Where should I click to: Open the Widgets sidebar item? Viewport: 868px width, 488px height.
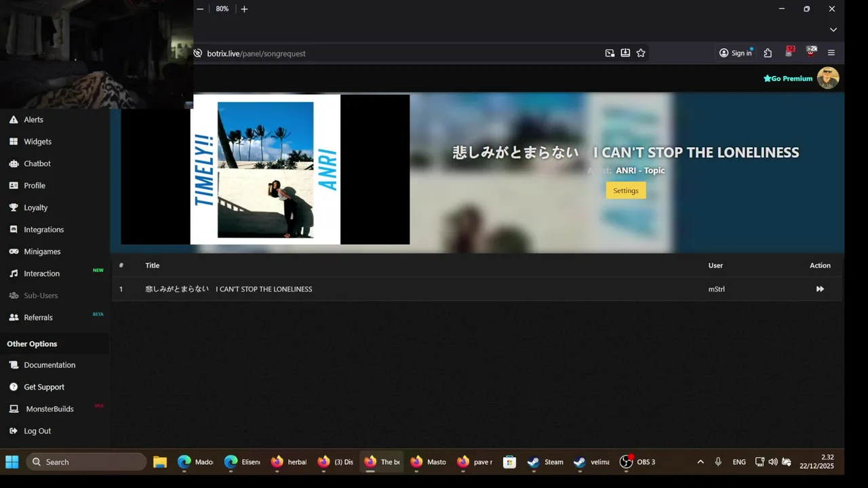(37, 142)
